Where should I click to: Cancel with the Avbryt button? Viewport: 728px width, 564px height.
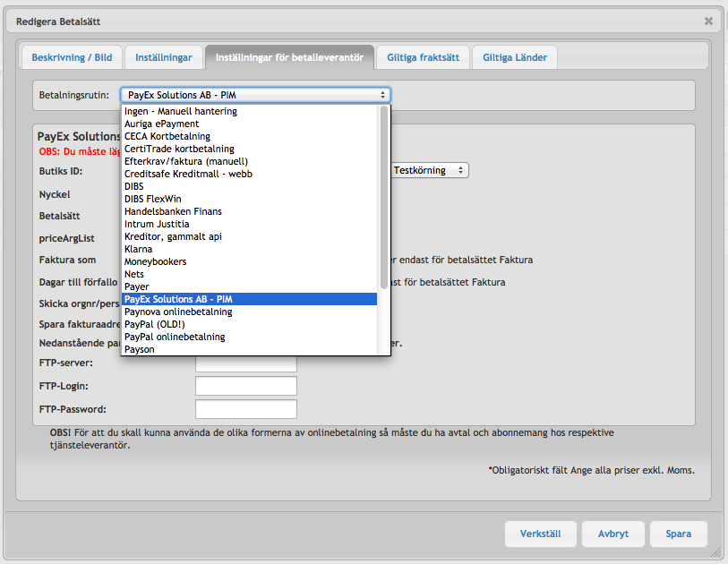613,534
